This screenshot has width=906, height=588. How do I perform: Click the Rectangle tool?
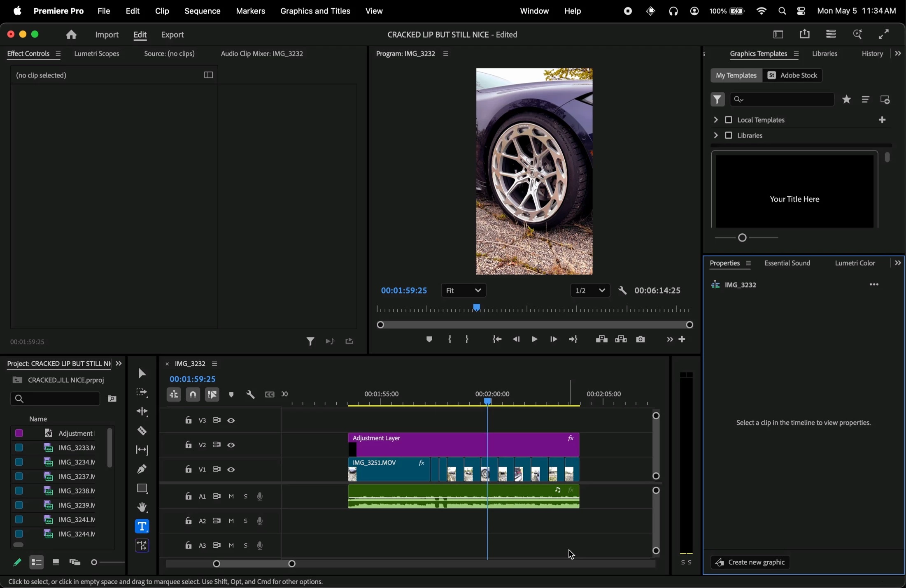(142, 488)
